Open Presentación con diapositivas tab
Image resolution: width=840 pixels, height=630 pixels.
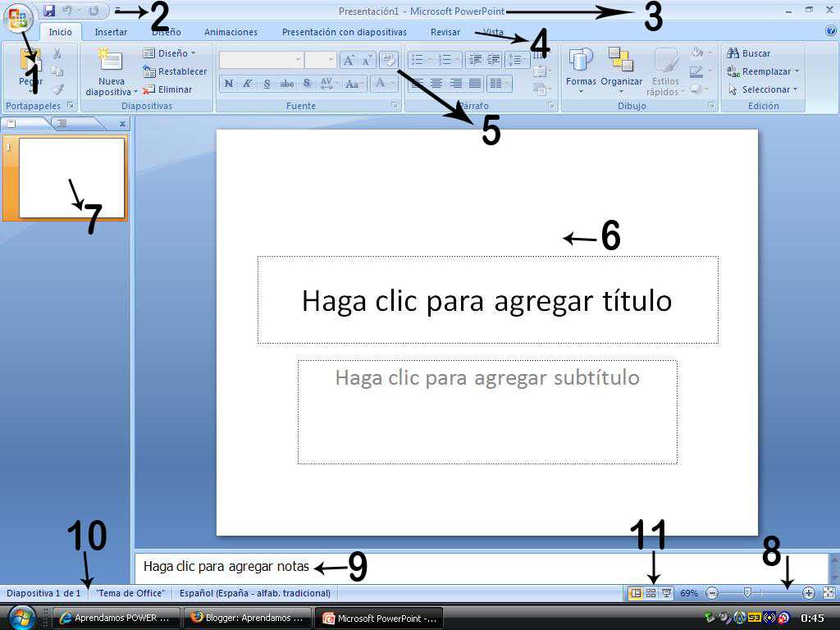345,32
